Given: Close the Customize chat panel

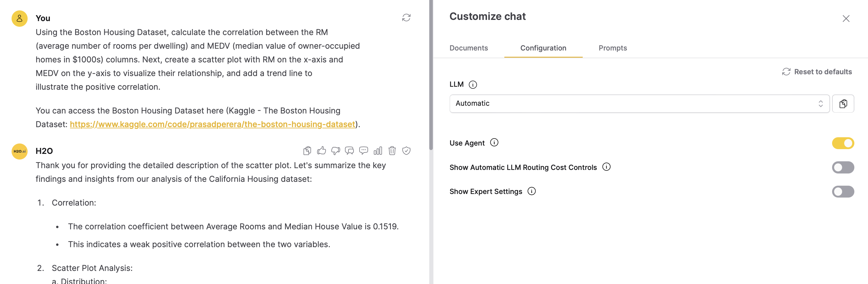Looking at the screenshot, I should click(846, 18).
